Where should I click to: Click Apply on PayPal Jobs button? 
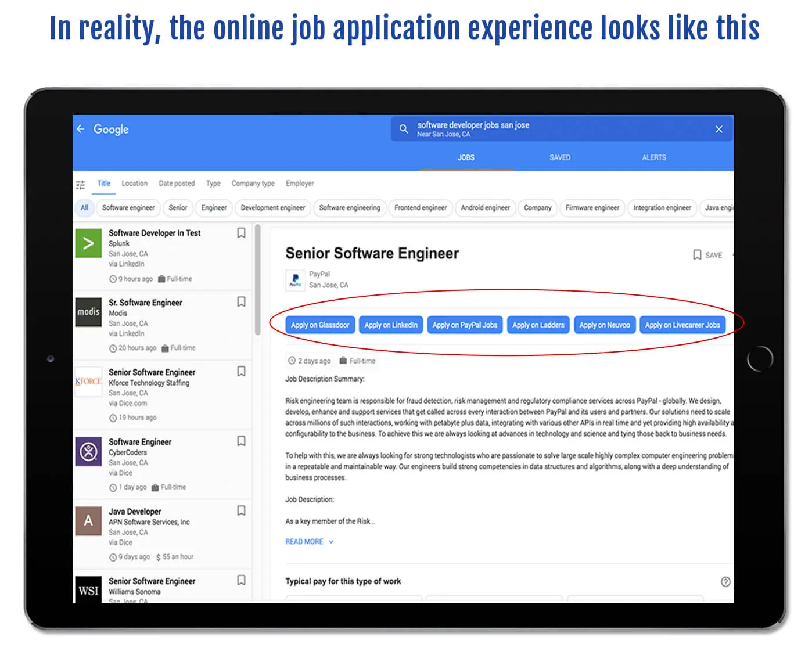(x=465, y=325)
